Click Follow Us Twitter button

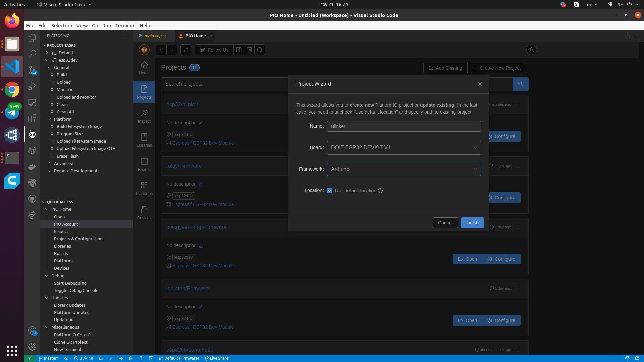click(214, 50)
